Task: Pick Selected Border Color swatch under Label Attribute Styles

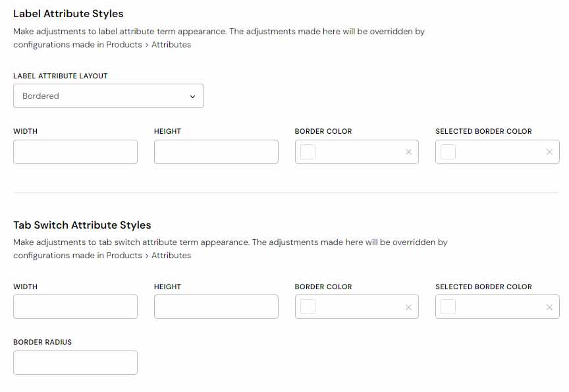Action: [x=448, y=152]
